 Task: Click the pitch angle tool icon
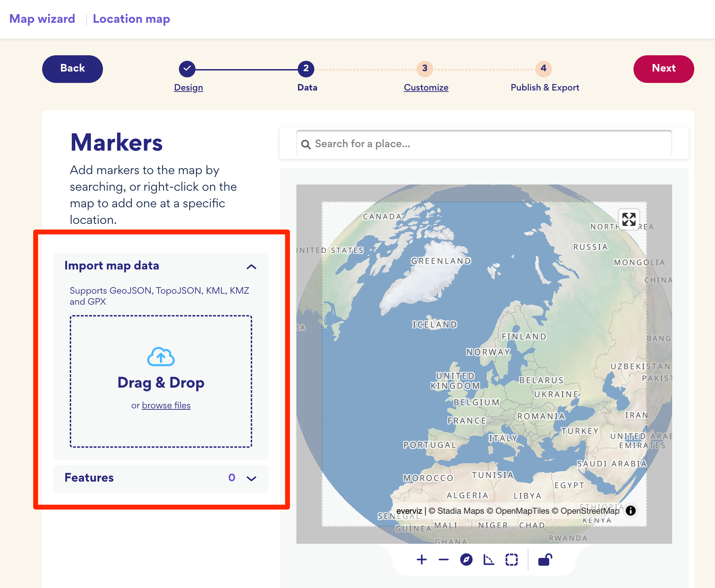point(488,560)
